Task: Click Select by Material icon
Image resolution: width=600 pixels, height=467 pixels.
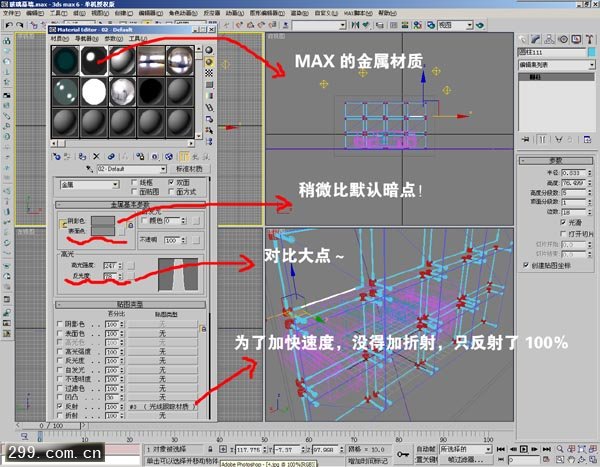Action: (209, 130)
